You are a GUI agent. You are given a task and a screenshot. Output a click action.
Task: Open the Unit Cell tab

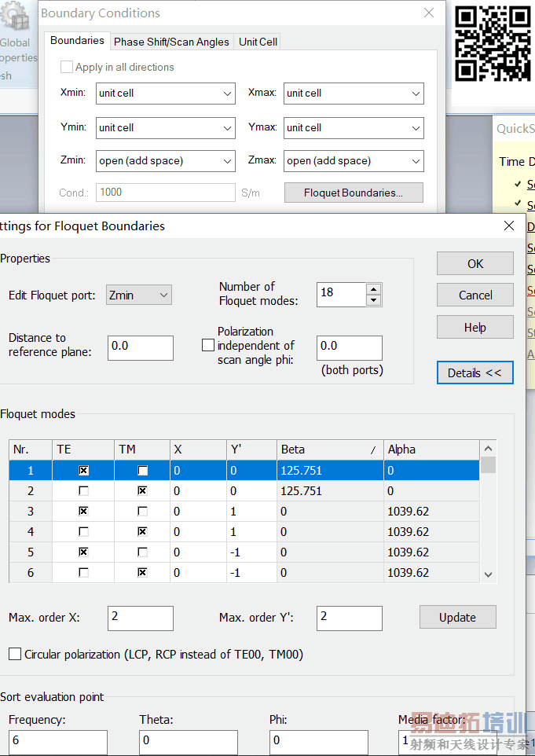[x=258, y=42]
